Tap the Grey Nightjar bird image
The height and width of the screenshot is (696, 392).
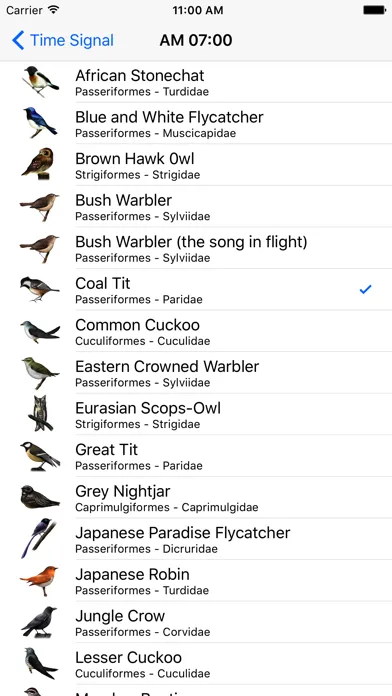[40, 497]
